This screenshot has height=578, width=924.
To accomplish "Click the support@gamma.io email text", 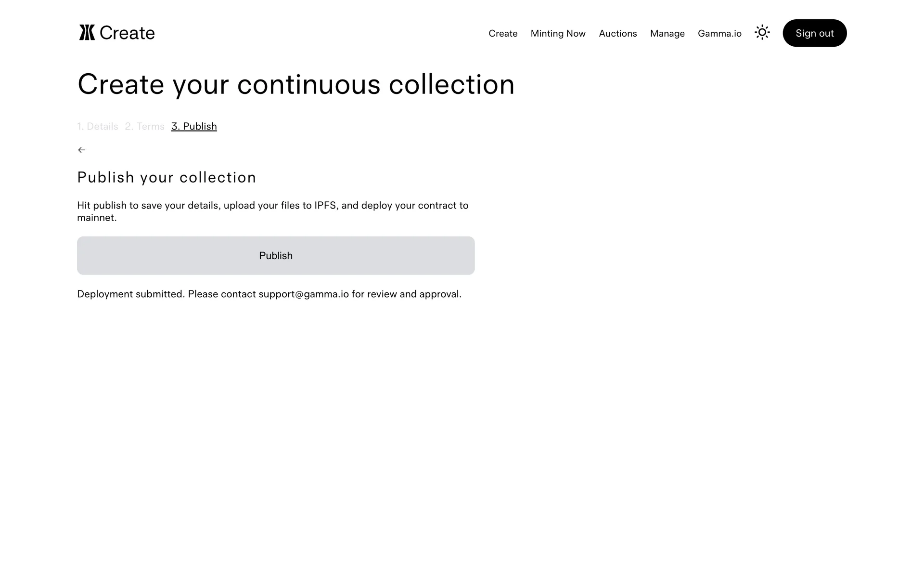I will pos(303,294).
